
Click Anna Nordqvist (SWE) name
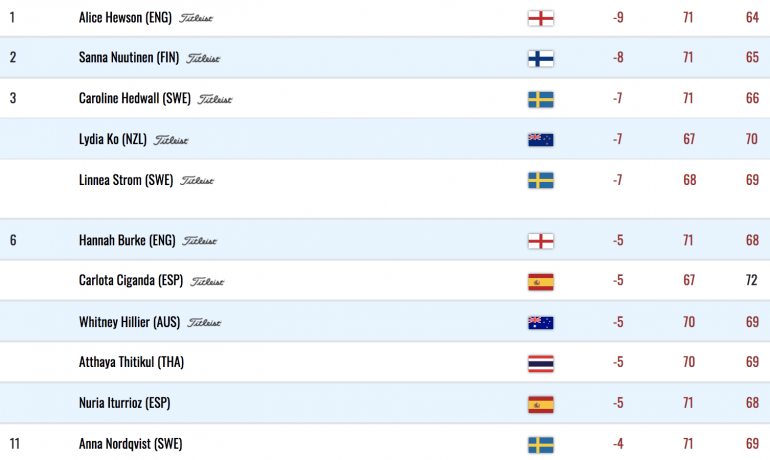pyautogui.click(x=130, y=444)
